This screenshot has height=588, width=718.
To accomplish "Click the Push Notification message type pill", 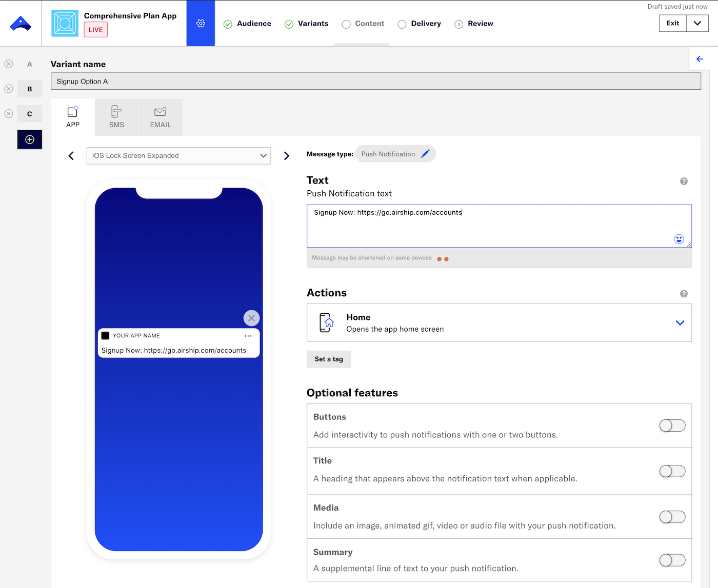I will click(x=395, y=154).
